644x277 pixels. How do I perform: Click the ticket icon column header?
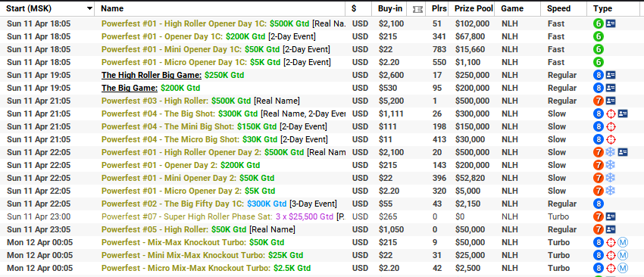[417, 8]
